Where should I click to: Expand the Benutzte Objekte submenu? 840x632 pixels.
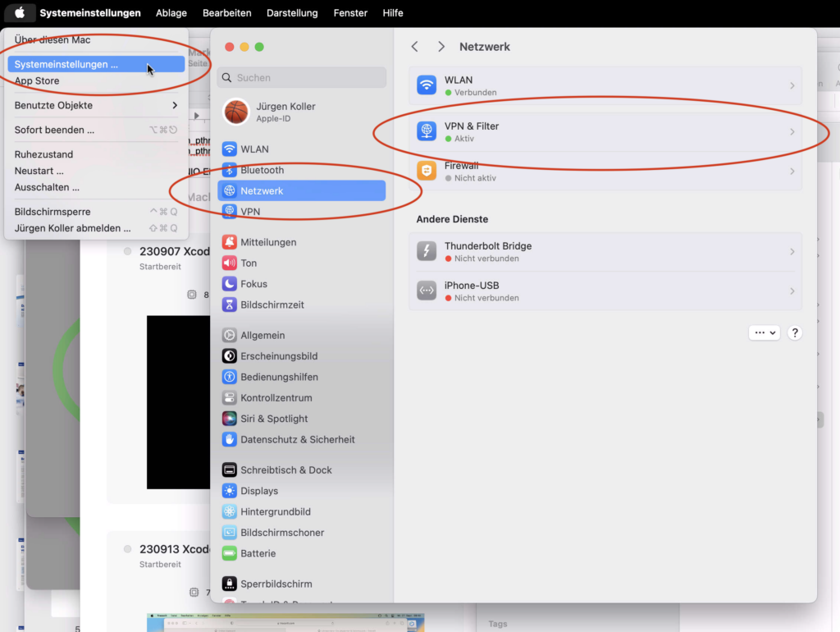pyautogui.click(x=174, y=105)
